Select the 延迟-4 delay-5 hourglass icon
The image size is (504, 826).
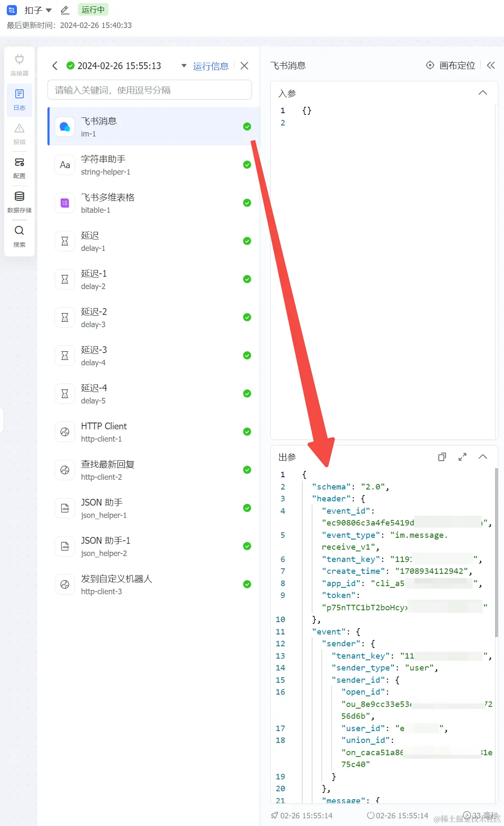click(x=65, y=394)
